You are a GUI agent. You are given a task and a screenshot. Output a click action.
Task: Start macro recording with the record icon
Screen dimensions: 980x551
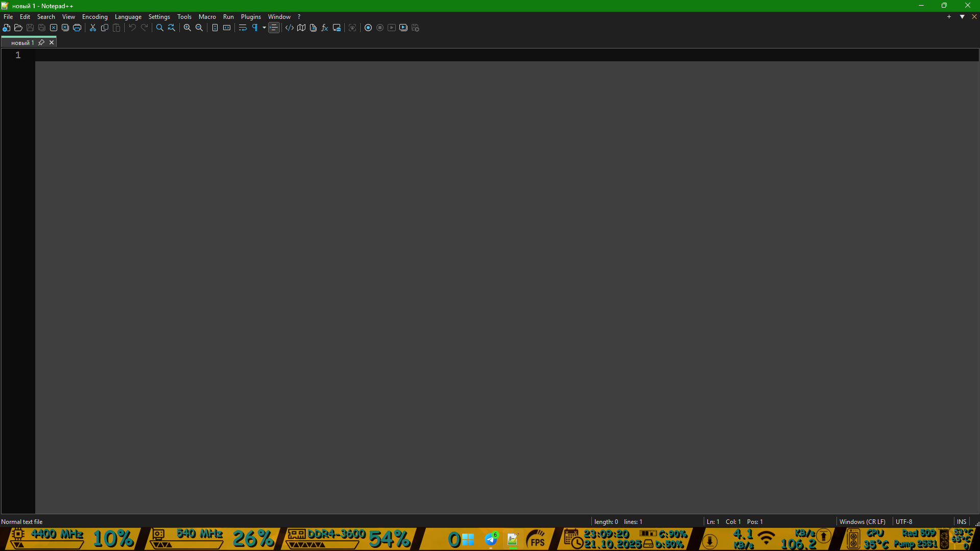pyautogui.click(x=368, y=28)
